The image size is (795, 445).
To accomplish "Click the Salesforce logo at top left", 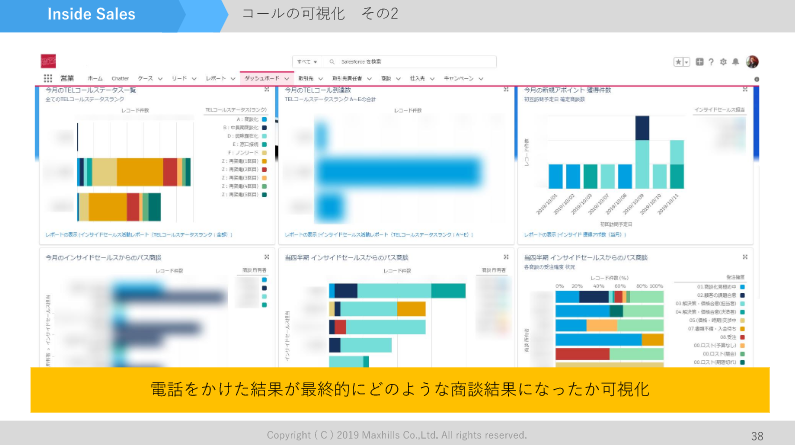I will click(x=48, y=61).
